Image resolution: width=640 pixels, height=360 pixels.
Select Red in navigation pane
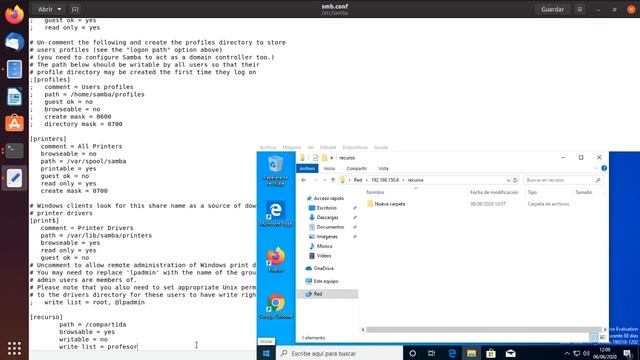point(327,294)
